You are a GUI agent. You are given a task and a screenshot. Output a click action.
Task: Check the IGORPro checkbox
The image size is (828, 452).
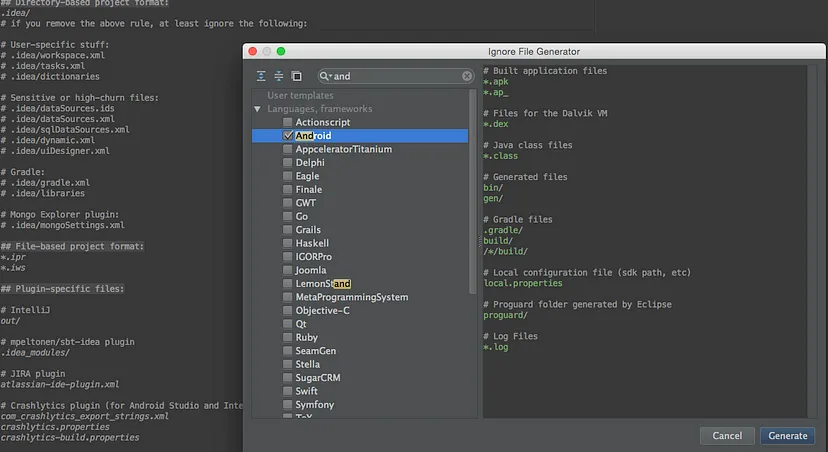tap(287, 257)
